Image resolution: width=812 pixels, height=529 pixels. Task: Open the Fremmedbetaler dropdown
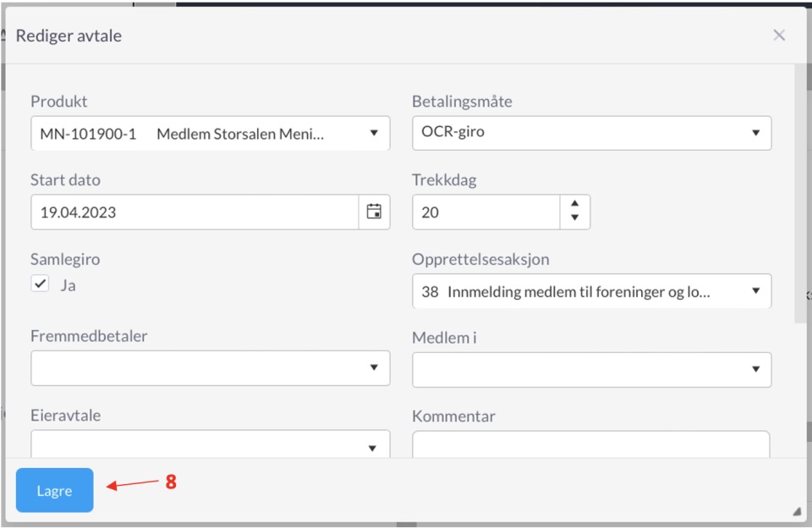211,367
